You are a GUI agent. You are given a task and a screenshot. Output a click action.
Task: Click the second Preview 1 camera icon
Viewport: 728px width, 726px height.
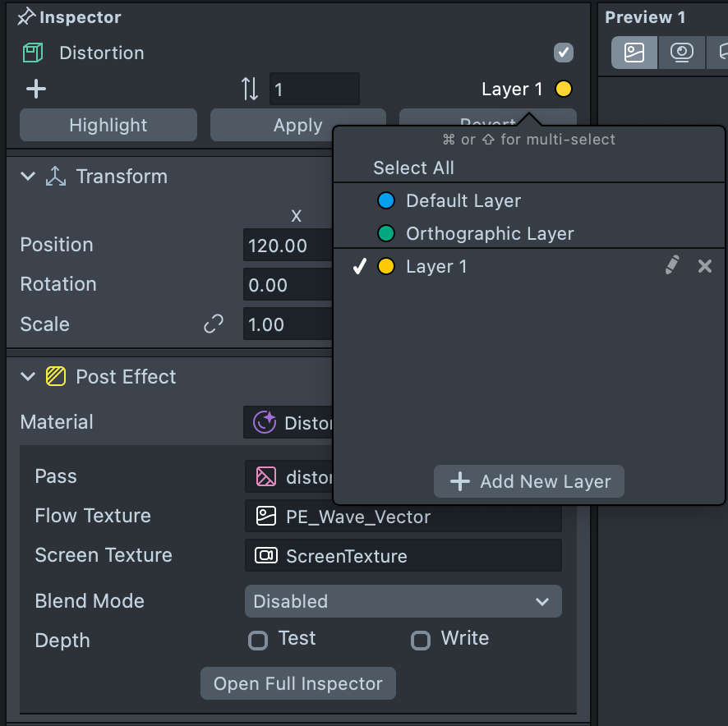click(681, 53)
